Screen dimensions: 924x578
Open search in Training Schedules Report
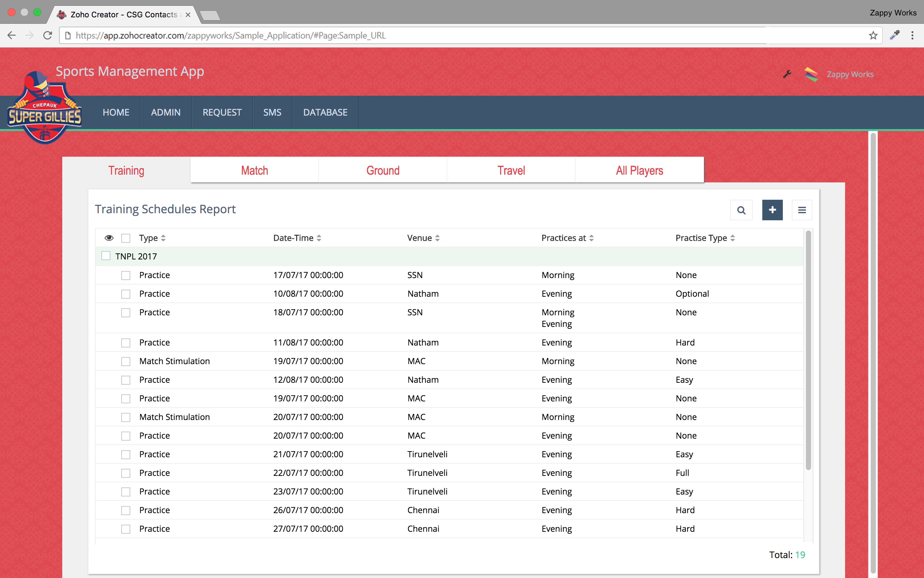click(x=741, y=210)
